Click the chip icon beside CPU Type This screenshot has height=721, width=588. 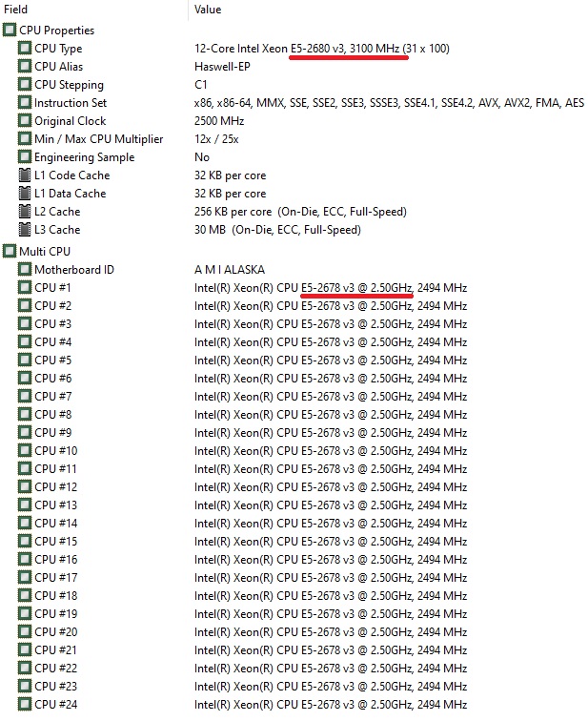25,48
